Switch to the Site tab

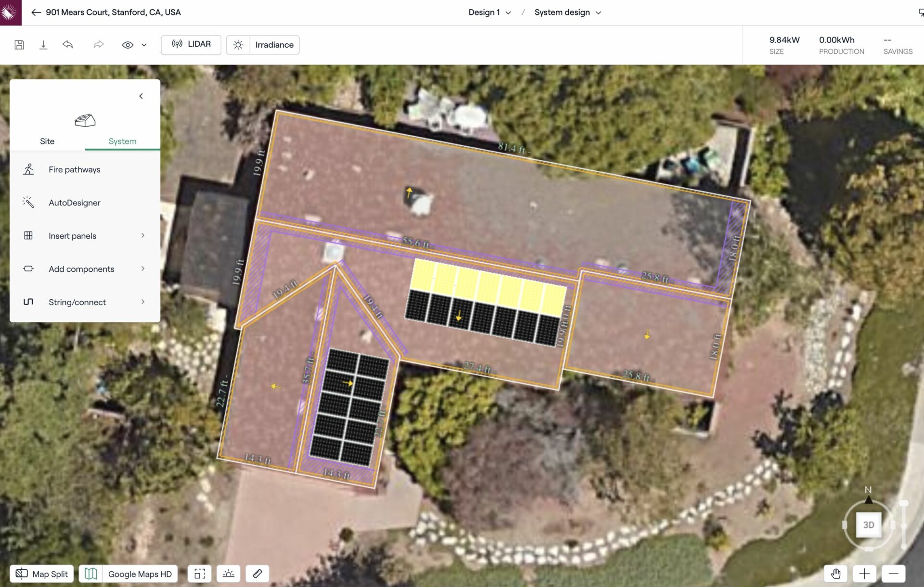pyautogui.click(x=47, y=141)
